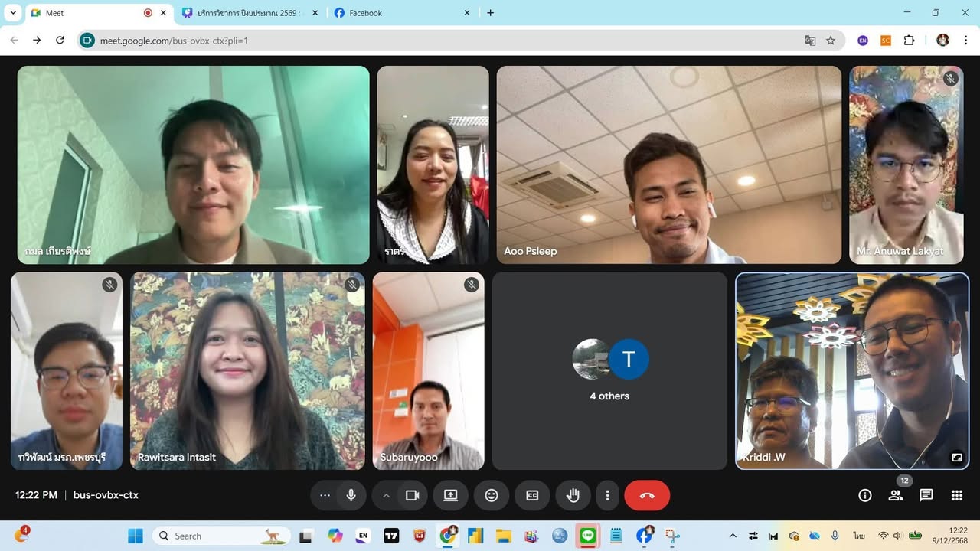Expand video settings chevron arrow
Screen dimensions: 980x551
pyautogui.click(x=386, y=495)
